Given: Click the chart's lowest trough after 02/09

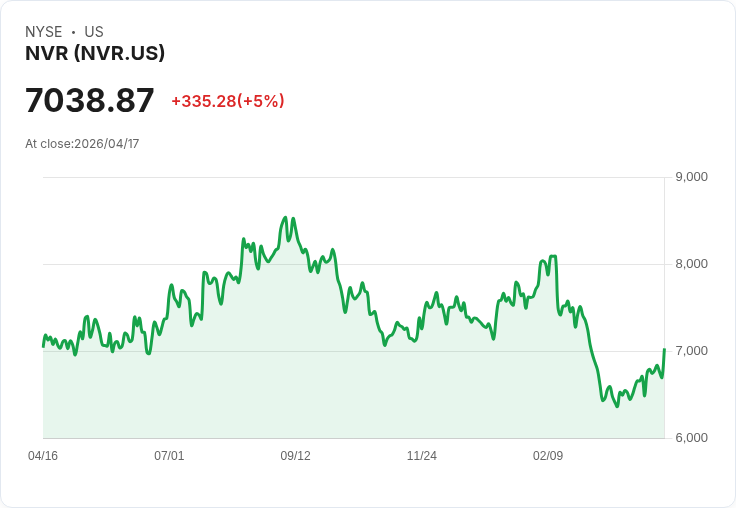Looking at the screenshot, I should point(617,406).
